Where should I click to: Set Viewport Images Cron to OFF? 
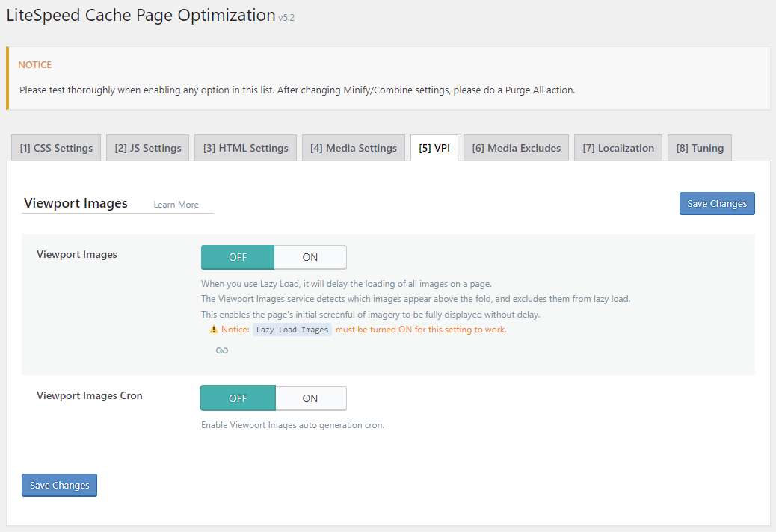(x=238, y=398)
